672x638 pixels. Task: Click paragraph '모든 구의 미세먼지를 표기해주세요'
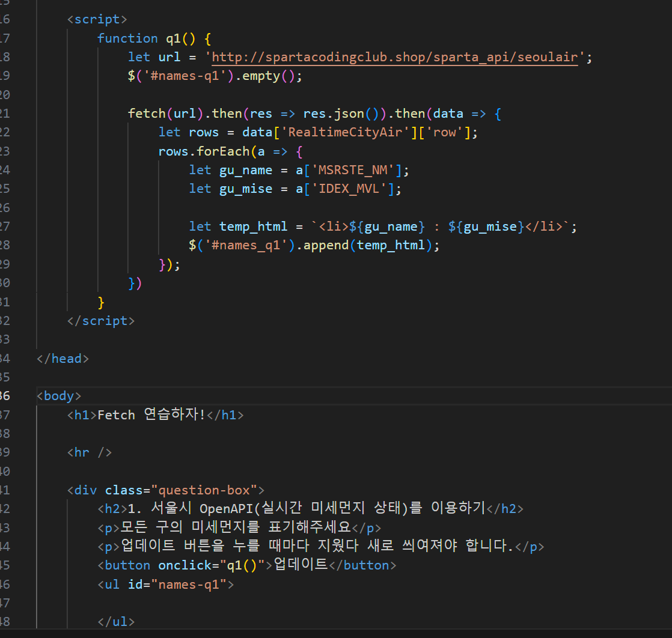pyautogui.click(x=236, y=527)
